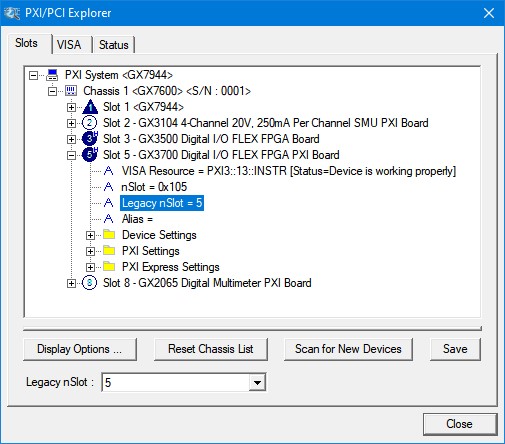This screenshot has width=505, height=444.
Task: Collapse the Chassis 1 node
Action: coord(52,91)
